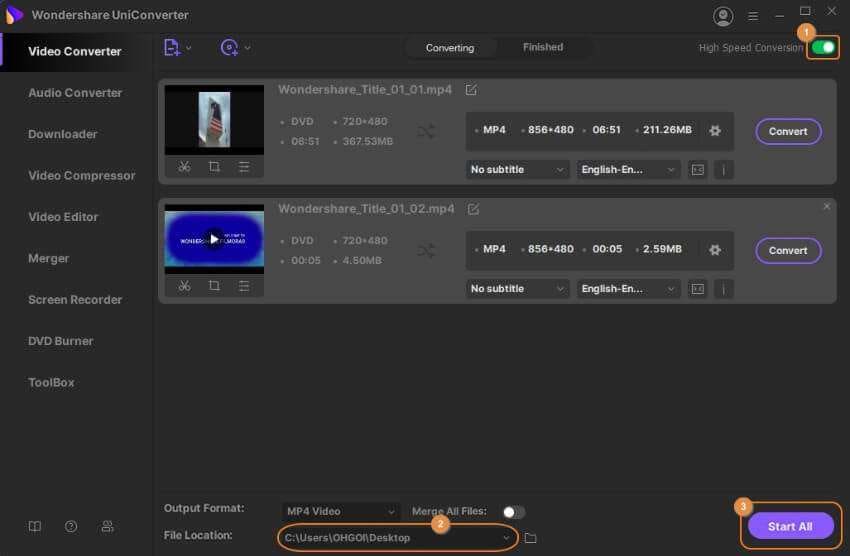
Task: Click rename pencil icon beside Wondershare_Title_01_01.mp4
Action: coord(471,90)
